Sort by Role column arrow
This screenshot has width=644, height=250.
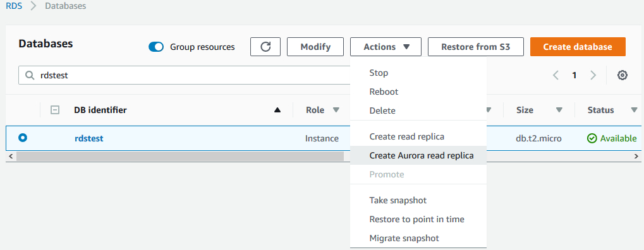pos(336,110)
